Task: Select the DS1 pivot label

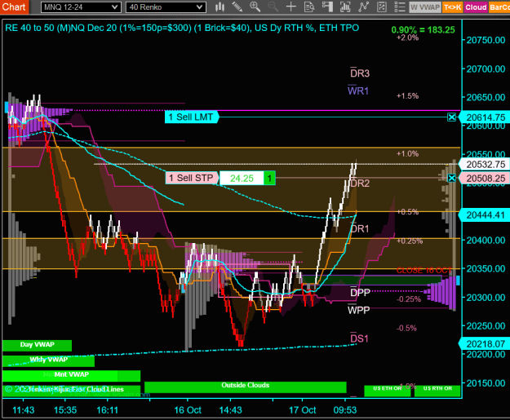Action: point(359,338)
